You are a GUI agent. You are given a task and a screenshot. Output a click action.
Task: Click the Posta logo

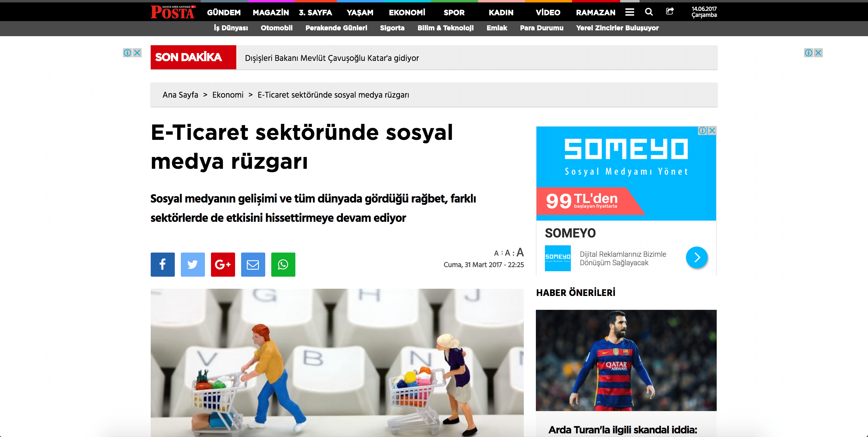pos(173,12)
